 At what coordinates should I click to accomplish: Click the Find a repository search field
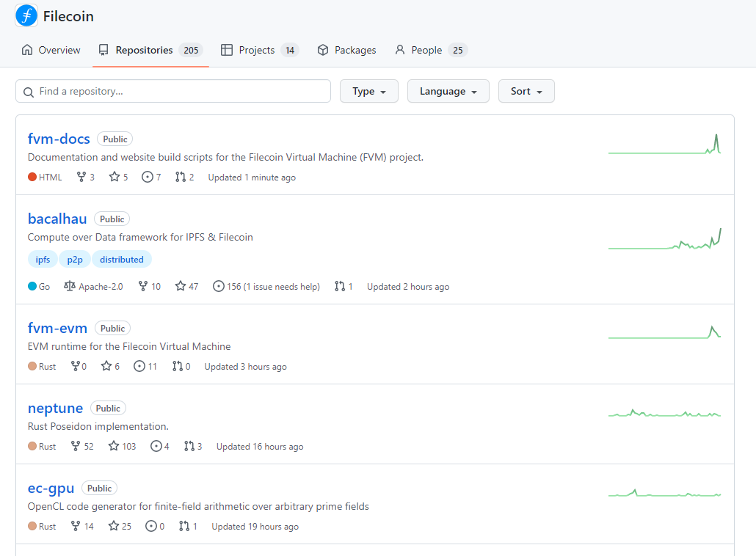click(173, 91)
